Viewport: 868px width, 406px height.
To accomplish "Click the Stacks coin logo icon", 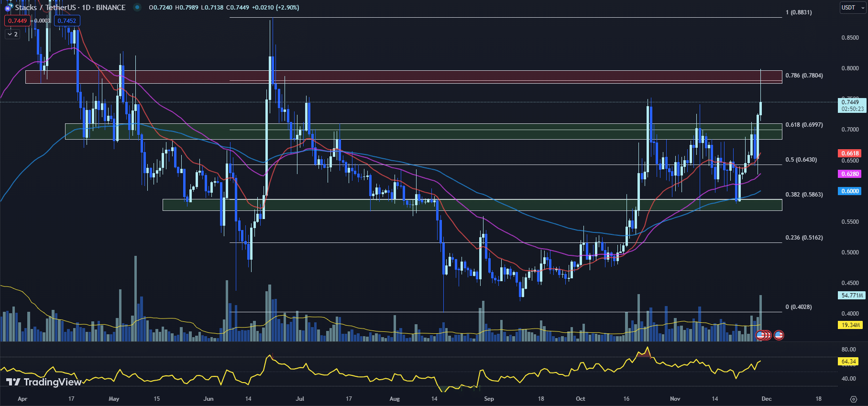I will 8,8.
